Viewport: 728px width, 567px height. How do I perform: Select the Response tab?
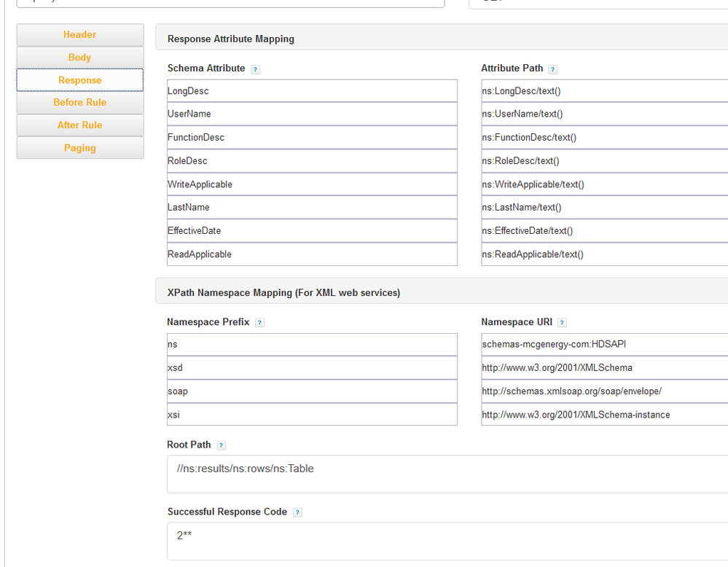[x=80, y=80]
